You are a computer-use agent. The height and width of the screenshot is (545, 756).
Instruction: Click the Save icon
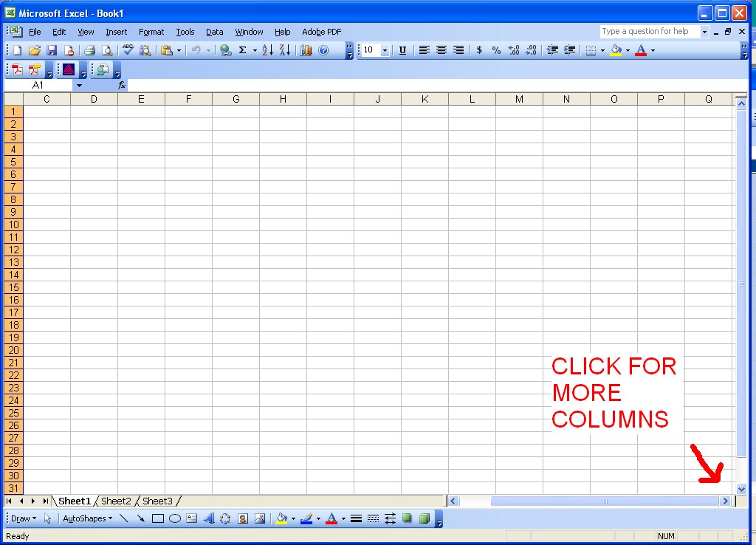[x=52, y=50]
